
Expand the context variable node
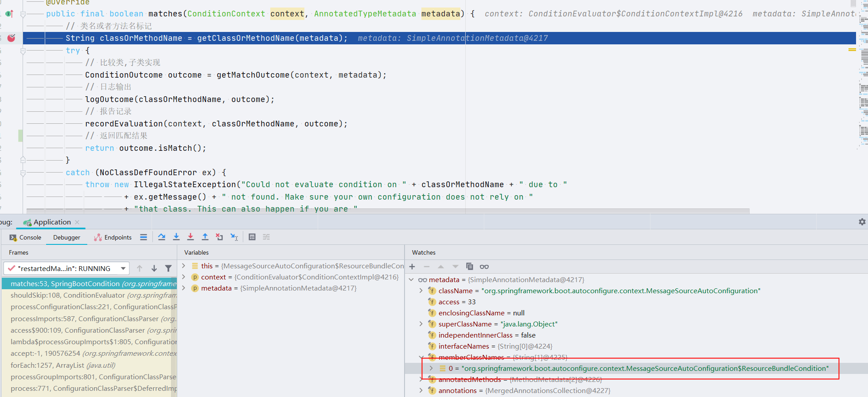[x=184, y=277]
